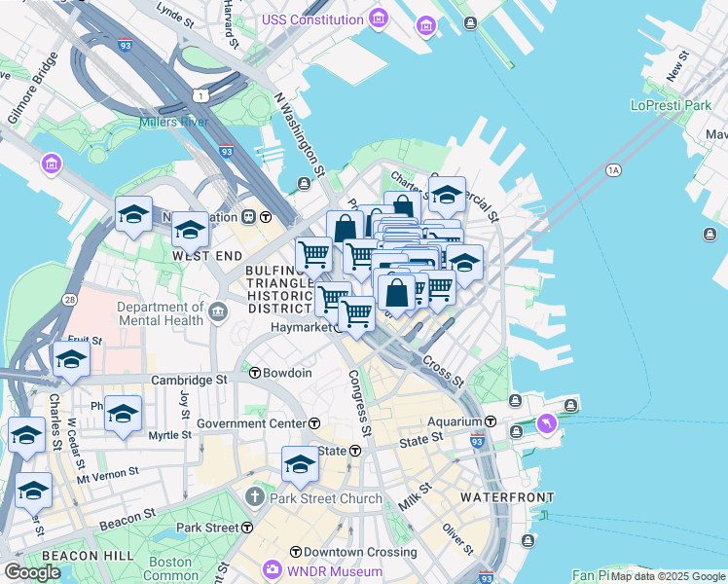Open the shopping bag marker near Charter St
Screen dimensions: 728x584
click(x=403, y=204)
